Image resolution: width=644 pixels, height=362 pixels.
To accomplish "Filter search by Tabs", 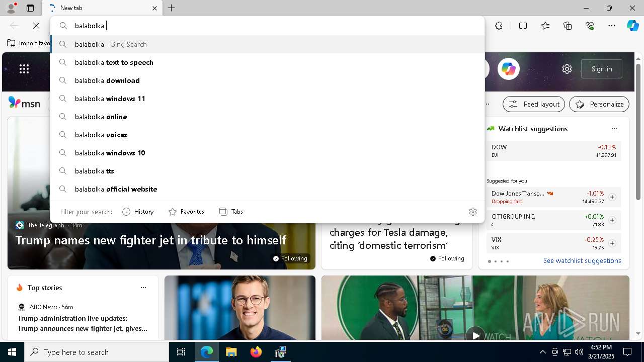I will click(231, 212).
